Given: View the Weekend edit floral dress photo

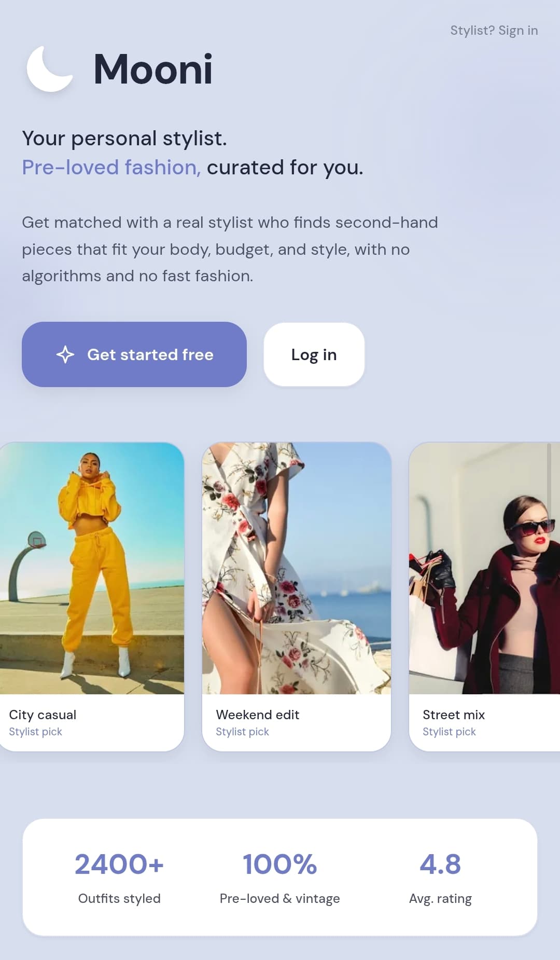Looking at the screenshot, I should pos(297,568).
